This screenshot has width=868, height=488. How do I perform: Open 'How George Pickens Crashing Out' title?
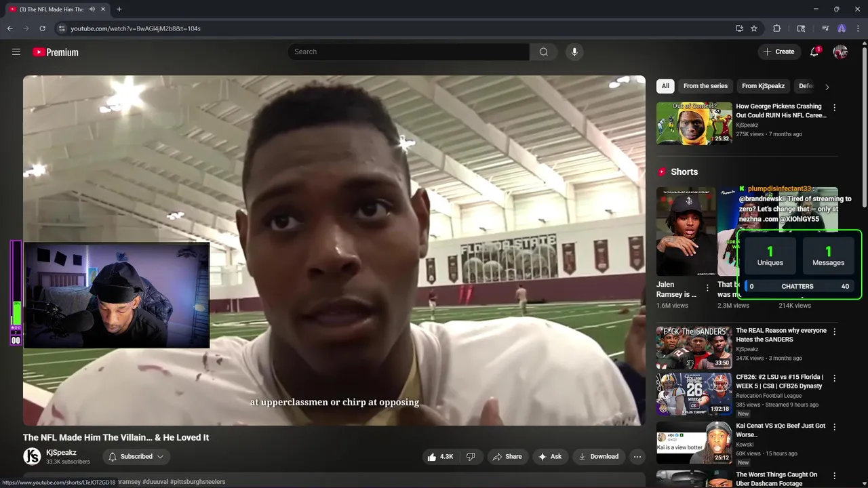781,110
